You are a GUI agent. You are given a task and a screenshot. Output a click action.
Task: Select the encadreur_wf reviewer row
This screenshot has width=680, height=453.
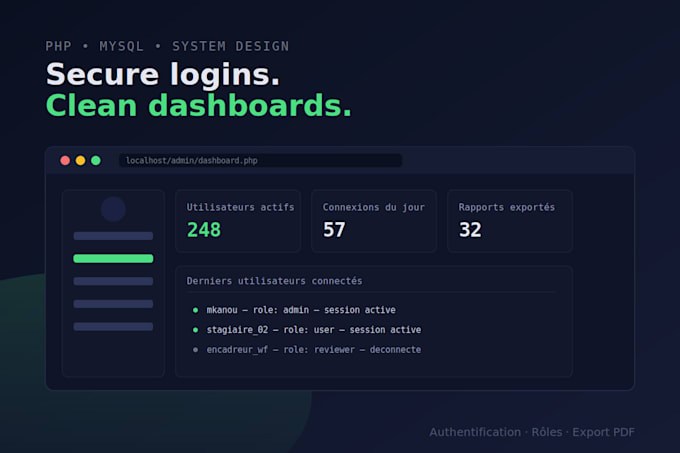click(307, 349)
